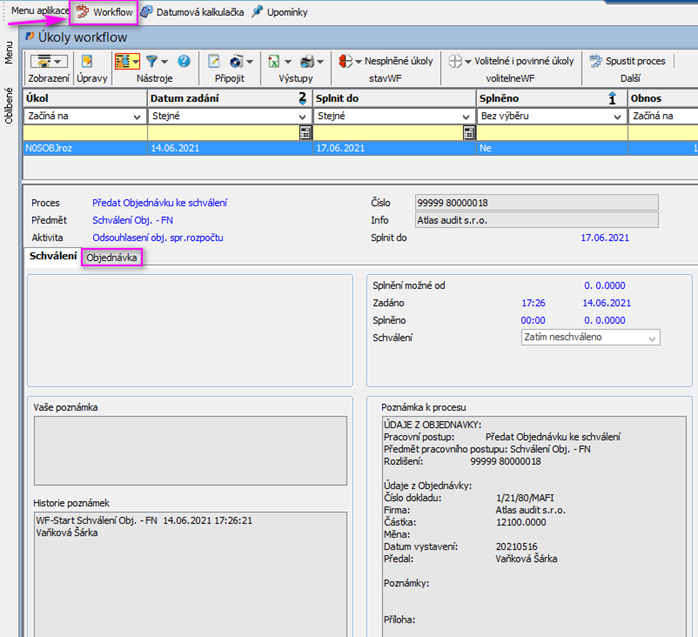This screenshot has width=698, height=637.
Task: Click the Úpravy edit icon
Action: click(x=87, y=61)
